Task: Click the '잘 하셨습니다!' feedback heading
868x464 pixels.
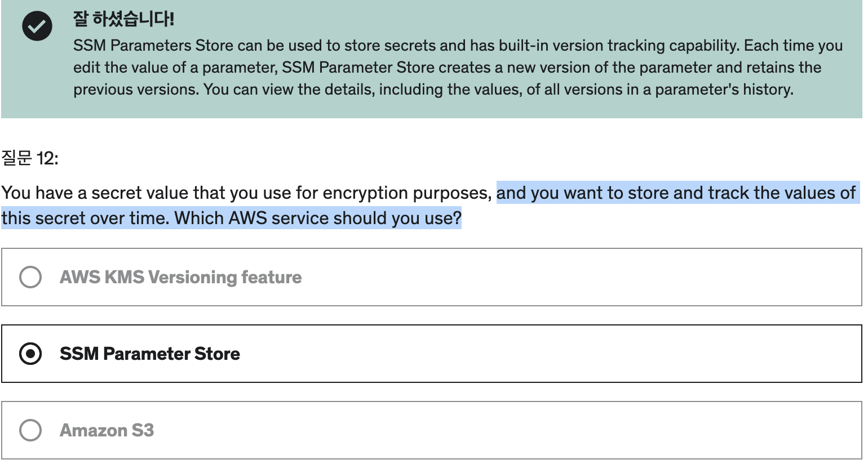Action: tap(123, 19)
